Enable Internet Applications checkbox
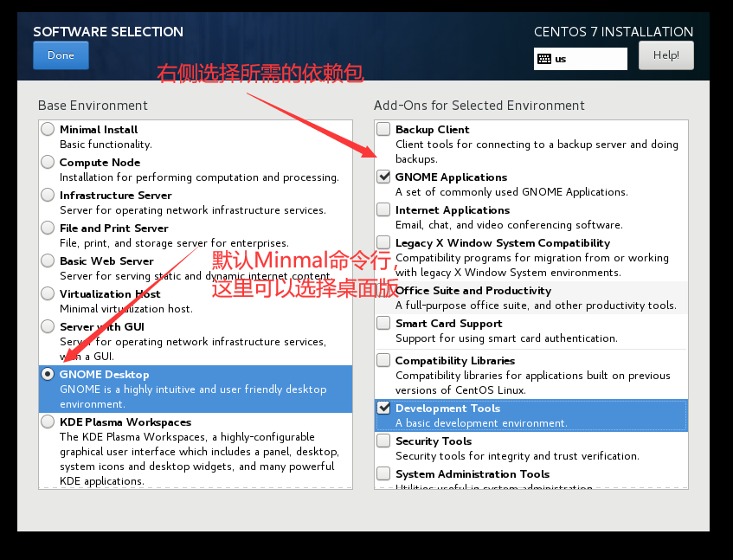The width and height of the screenshot is (733, 560). 383,209
